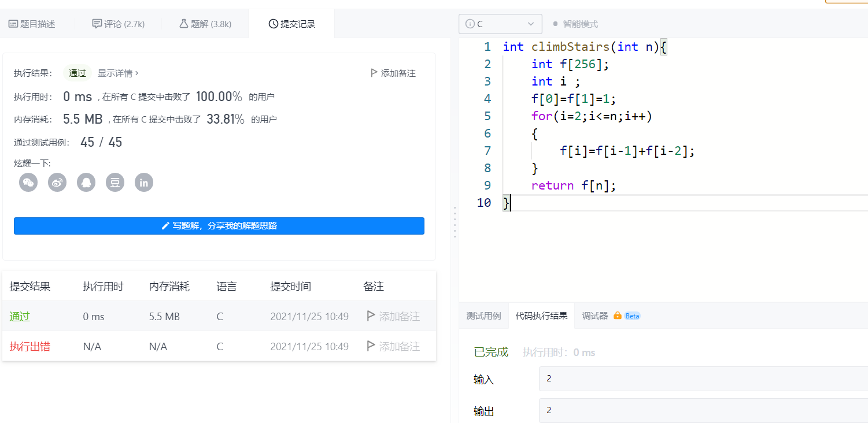Open the 题解 (3.8k) tab
868x423 pixels.
coord(205,24)
